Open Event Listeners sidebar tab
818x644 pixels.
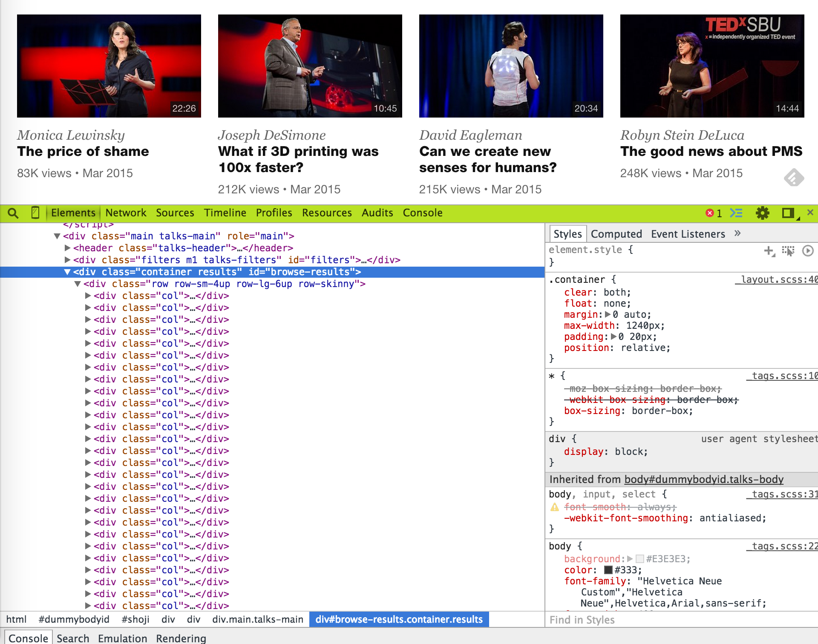[x=688, y=234]
